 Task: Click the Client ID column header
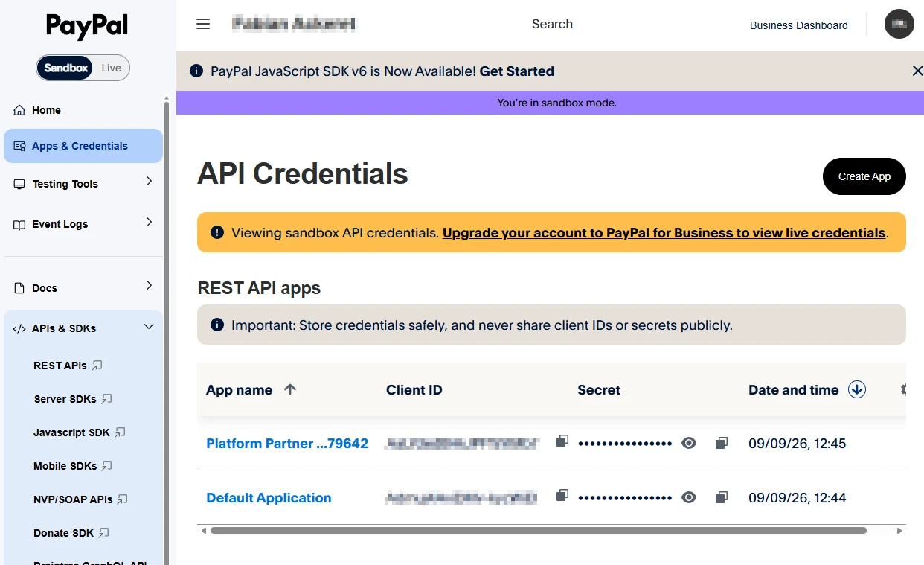(x=414, y=389)
